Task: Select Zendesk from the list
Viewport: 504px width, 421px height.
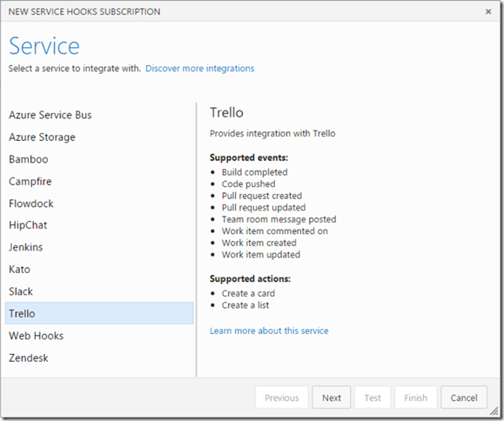Action: coord(99,358)
